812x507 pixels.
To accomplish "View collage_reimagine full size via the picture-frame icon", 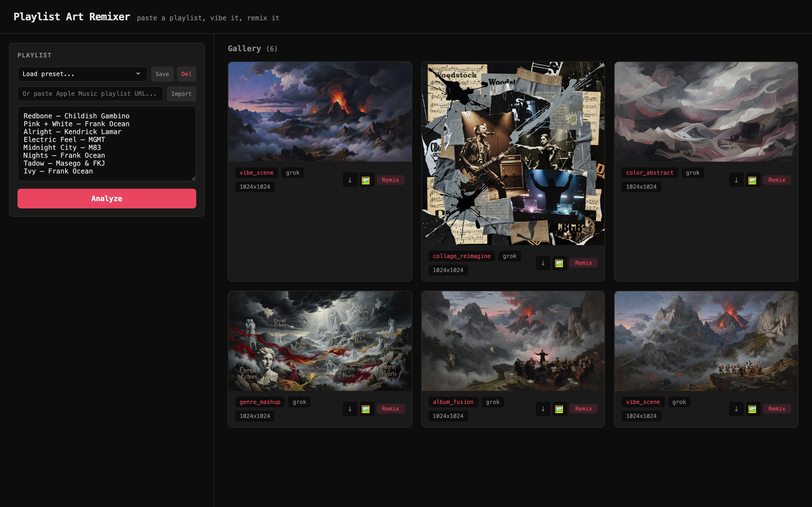I will [x=560, y=263].
